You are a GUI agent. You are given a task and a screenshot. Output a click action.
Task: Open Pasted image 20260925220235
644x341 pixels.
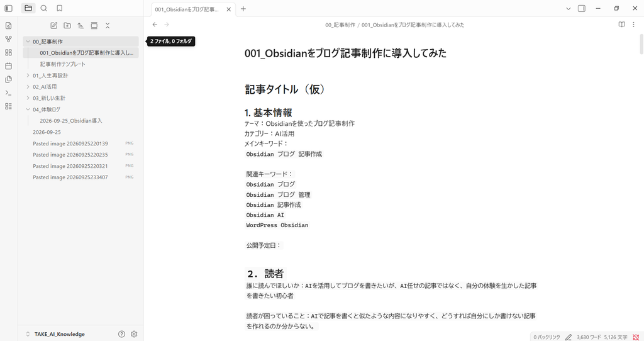click(x=80, y=155)
